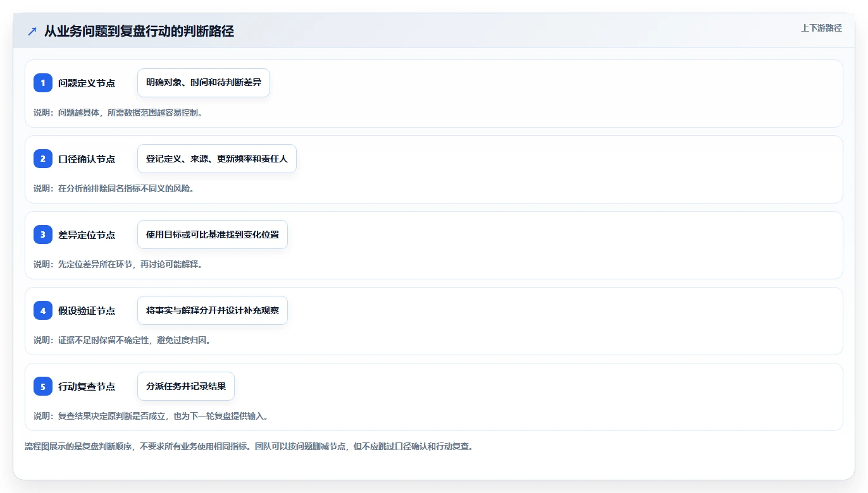Click the 口径确认节点 heading
The width and height of the screenshot is (868, 493).
[87, 159]
